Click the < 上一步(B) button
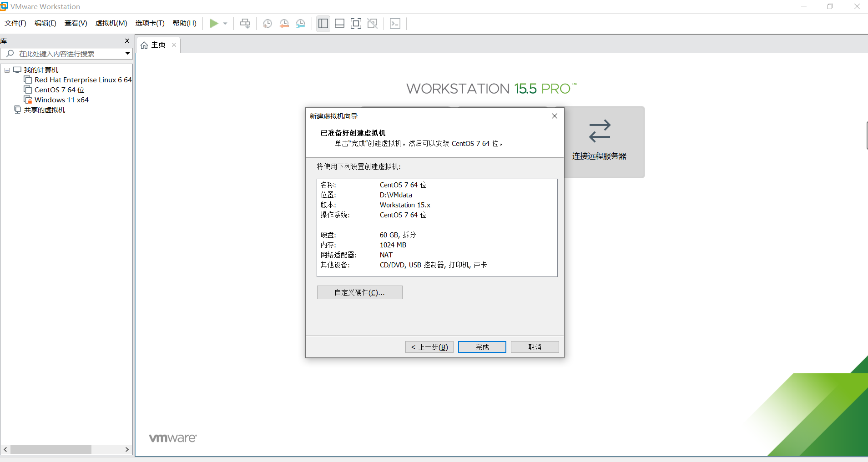Screen dimensions: 868x462 click(429, 347)
